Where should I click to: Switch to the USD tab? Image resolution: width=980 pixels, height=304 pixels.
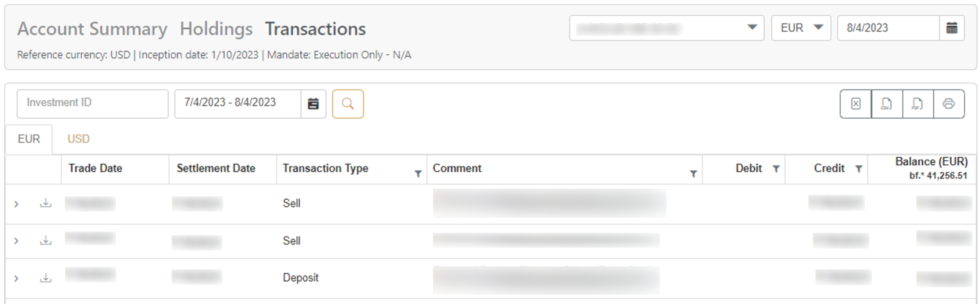pyautogui.click(x=78, y=139)
